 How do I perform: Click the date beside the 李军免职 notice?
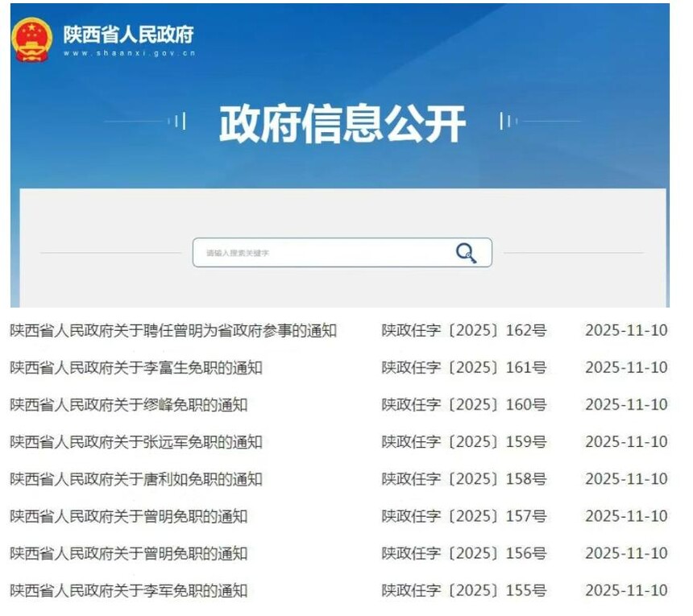pos(628,590)
